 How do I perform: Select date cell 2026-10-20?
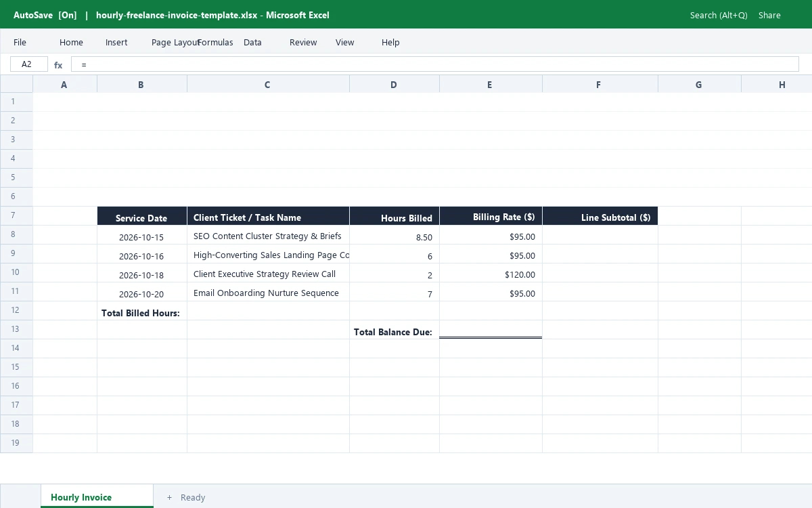(x=142, y=292)
